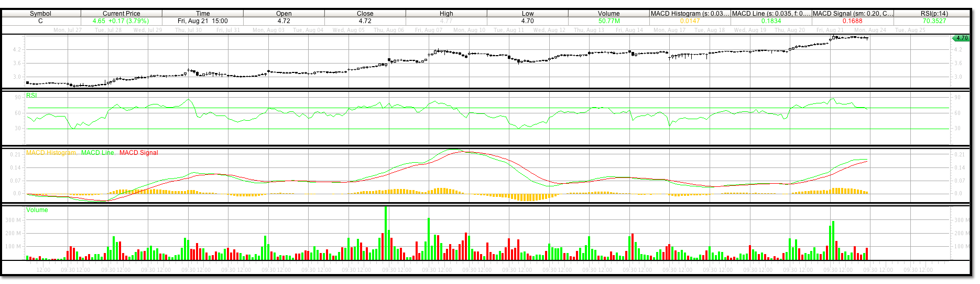
Task: Click the Mon, Jul 27 date label
Action: pos(68,30)
